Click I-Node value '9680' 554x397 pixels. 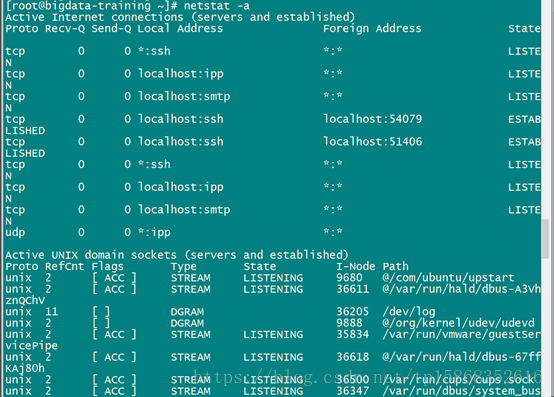click(x=349, y=278)
